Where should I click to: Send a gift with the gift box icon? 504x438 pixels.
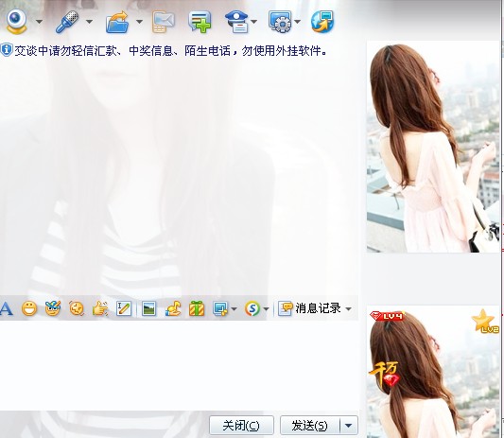[197, 308]
